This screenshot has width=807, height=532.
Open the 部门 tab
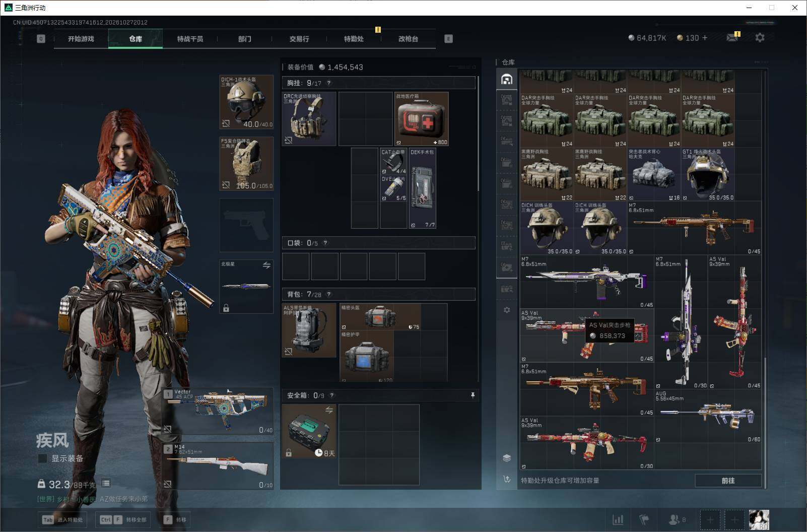[x=244, y=39]
